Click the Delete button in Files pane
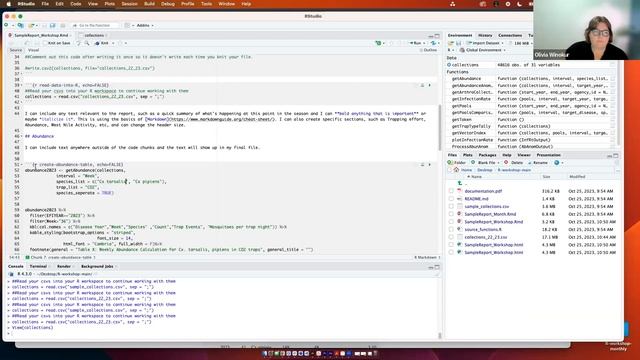Image resolution: width=640 pixels, height=360 pixels. 513,162
